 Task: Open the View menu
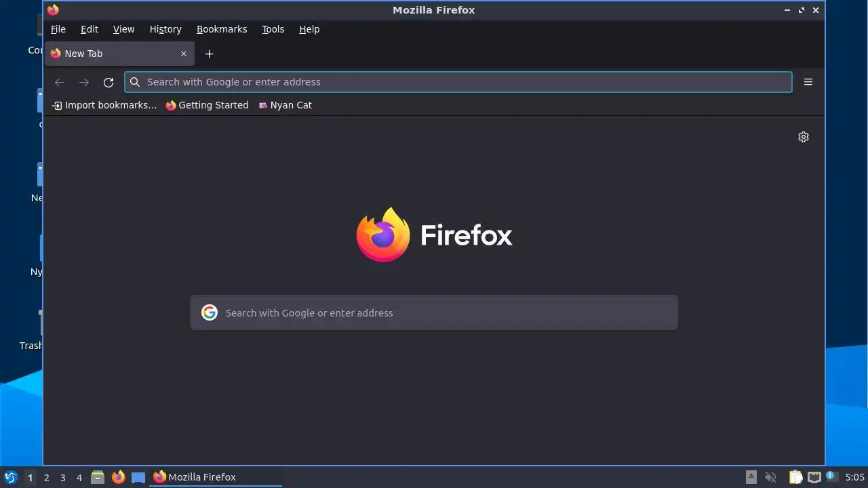pyautogui.click(x=123, y=29)
